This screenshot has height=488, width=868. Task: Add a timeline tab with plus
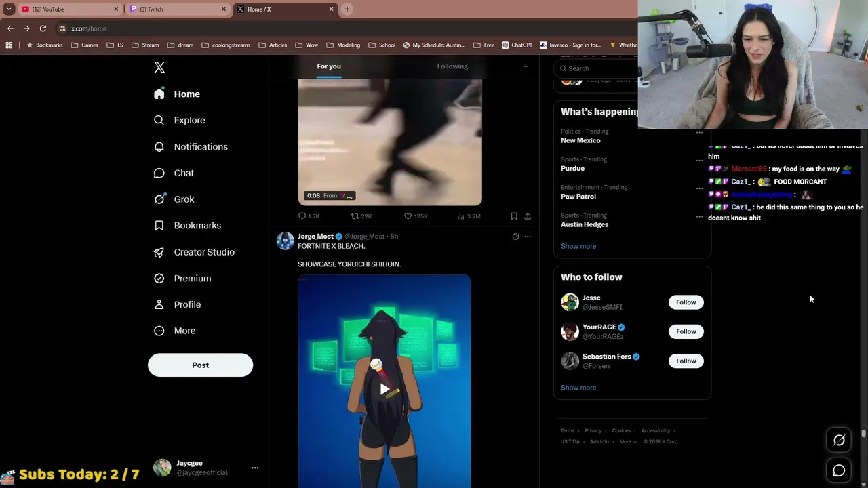click(526, 66)
